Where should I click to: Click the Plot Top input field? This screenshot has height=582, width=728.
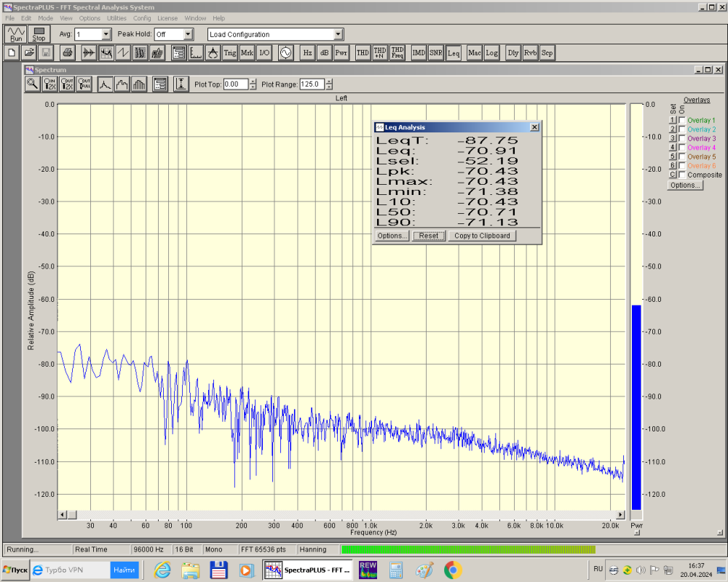235,84
